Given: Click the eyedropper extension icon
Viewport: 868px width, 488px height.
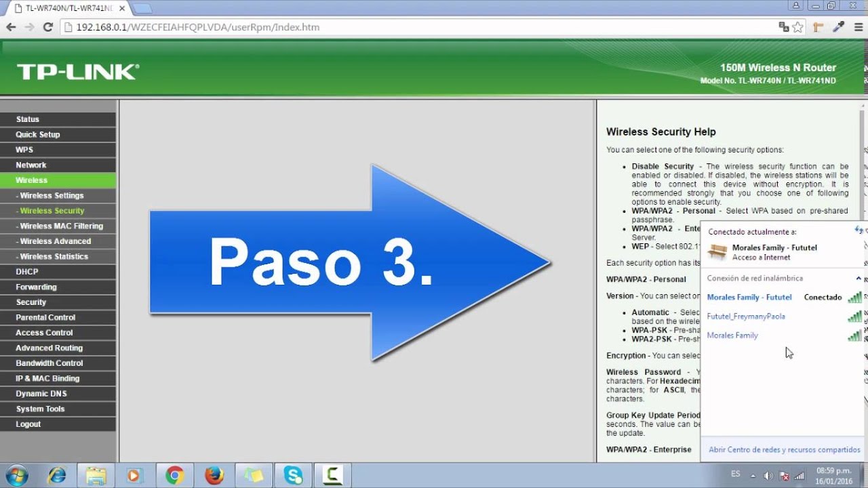Looking at the screenshot, I should (x=839, y=27).
